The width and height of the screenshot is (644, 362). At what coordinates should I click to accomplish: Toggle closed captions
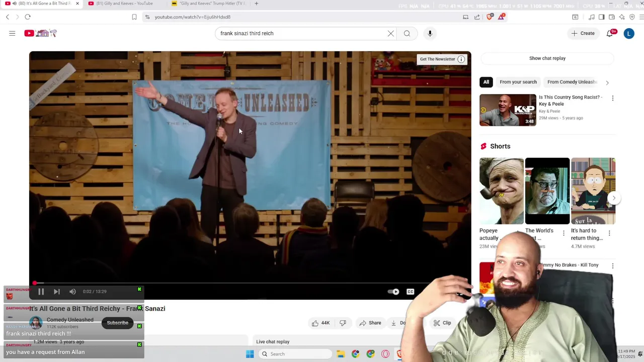411,292
